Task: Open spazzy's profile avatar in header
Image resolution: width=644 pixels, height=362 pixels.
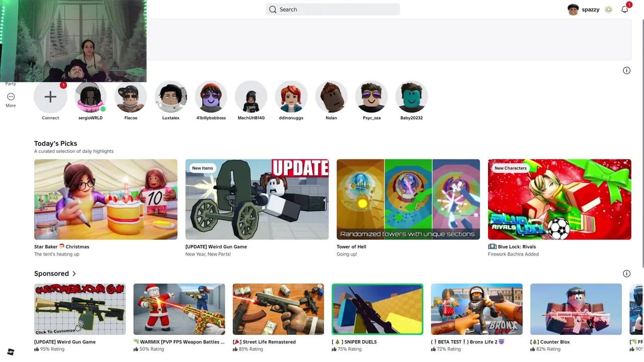Action: pyautogui.click(x=573, y=10)
